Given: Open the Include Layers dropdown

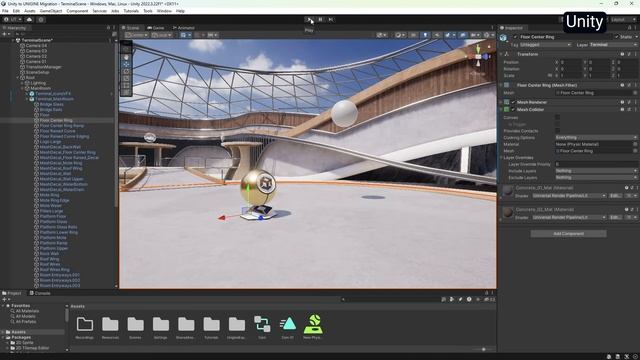Looking at the screenshot, I should click(x=596, y=171).
